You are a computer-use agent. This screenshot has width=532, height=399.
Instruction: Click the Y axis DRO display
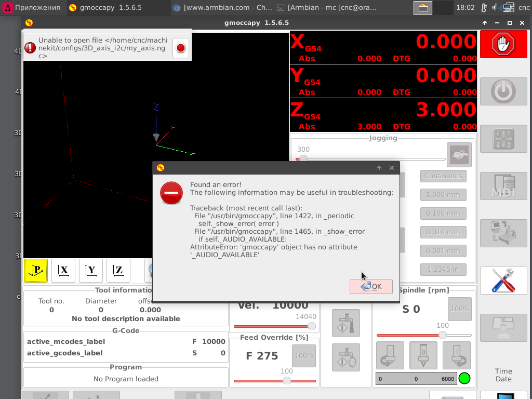click(x=383, y=81)
